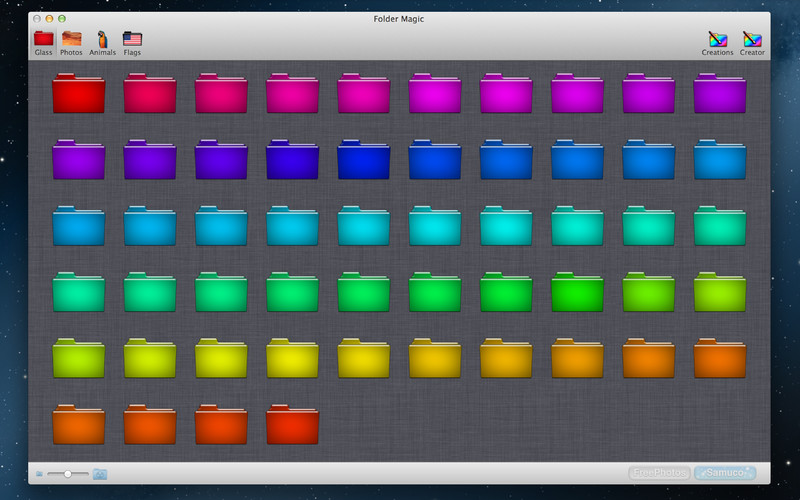Launch the Creator tool
The width and height of the screenshot is (800, 500).
(x=752, y=43)
